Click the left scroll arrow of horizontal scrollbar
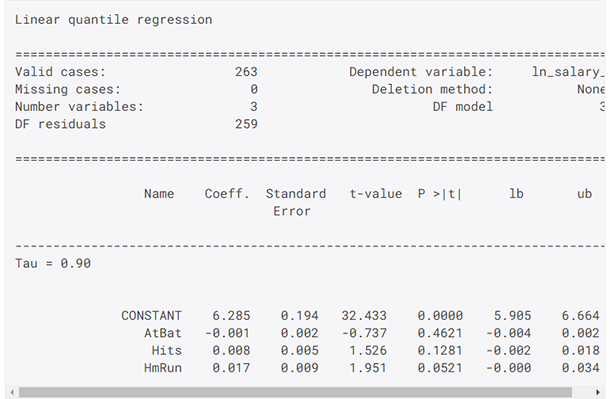The width and height of the screenshot is (610, 399). [12, 392]
